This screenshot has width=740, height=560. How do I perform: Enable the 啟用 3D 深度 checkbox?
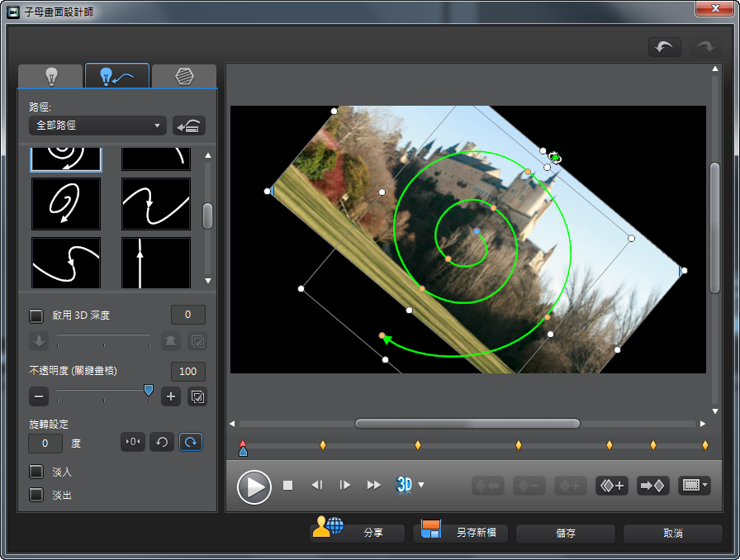tap(36, 316)
